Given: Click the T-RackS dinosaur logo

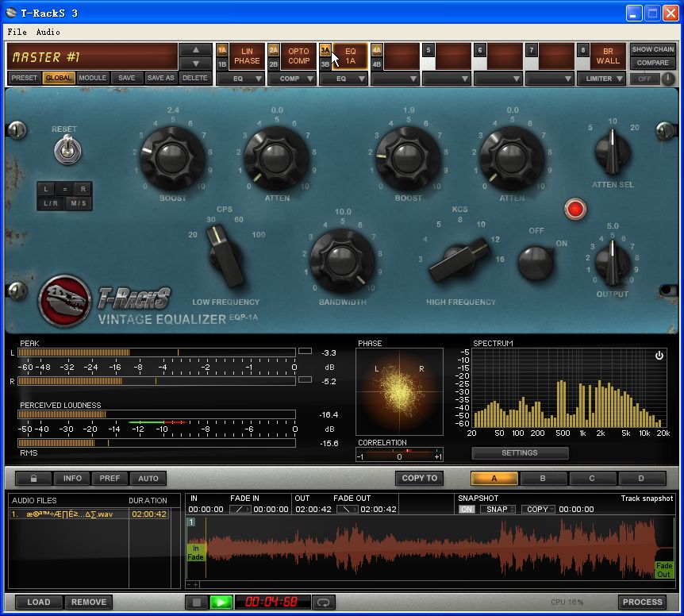Looking at the screenshot, I should point(64,301).
